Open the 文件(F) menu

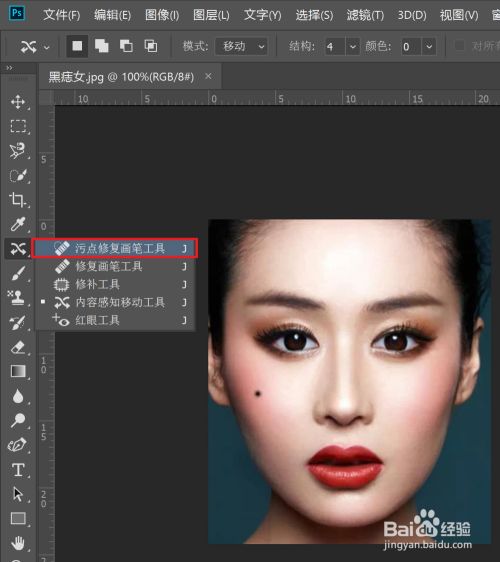[62, 15]
